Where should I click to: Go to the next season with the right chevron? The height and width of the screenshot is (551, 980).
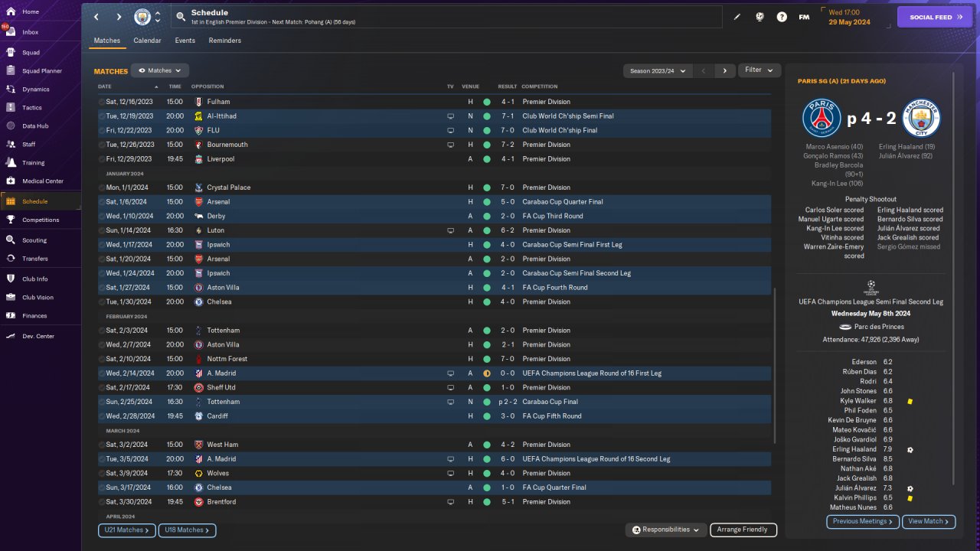coord(724,70)
